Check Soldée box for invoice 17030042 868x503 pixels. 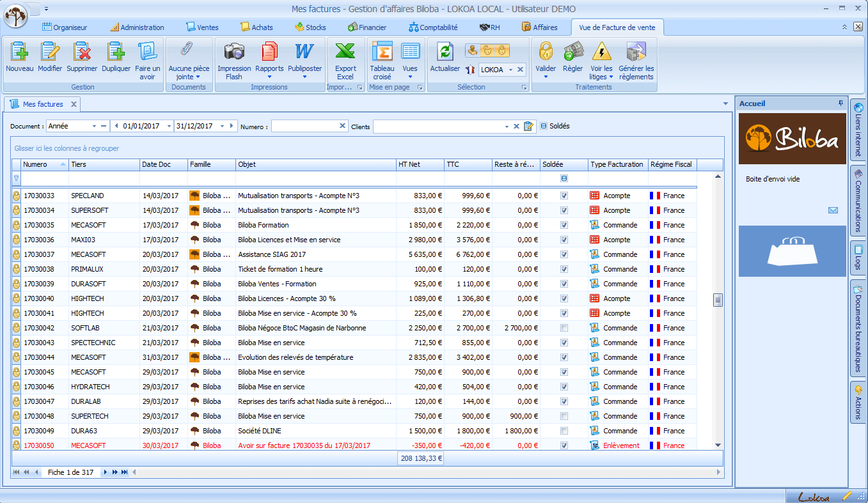pyautogui.click(x=564, y=328)
